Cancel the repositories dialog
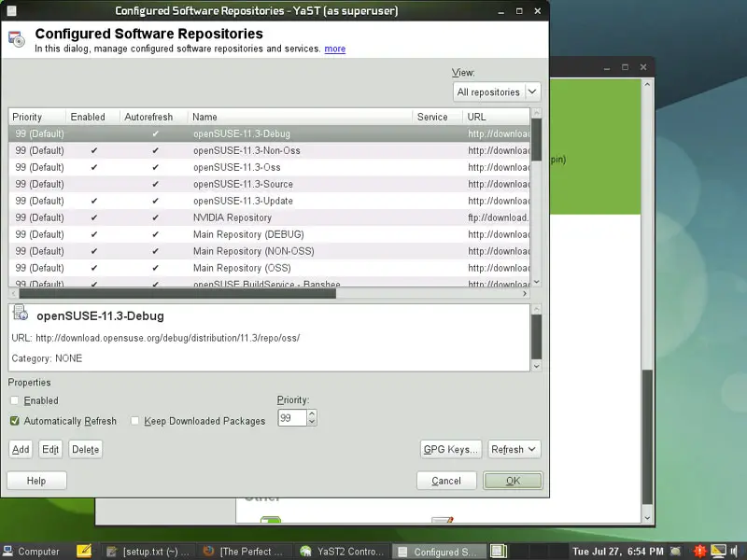 pos(446,481)
